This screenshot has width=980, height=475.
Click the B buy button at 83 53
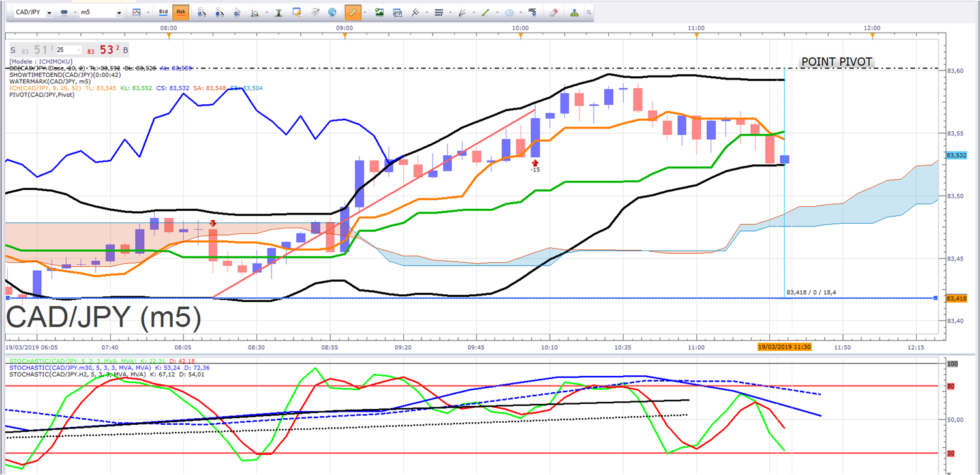coord(108,50)
